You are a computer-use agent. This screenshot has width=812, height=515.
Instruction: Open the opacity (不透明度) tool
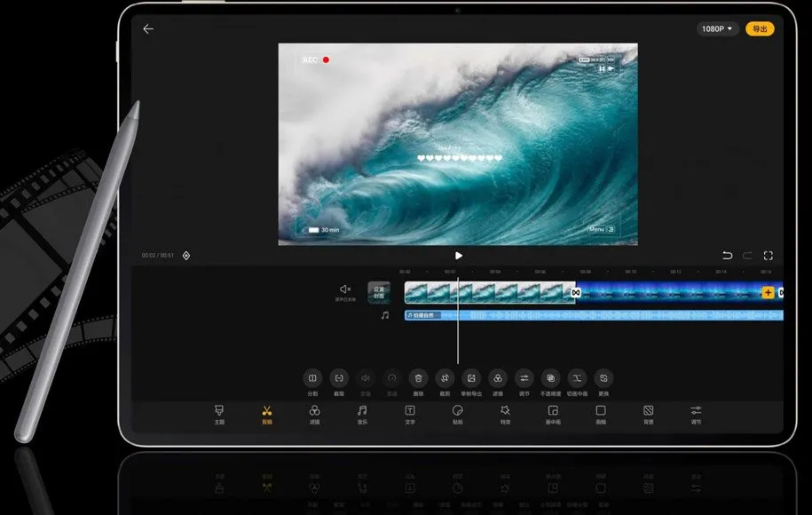[550, 378]
